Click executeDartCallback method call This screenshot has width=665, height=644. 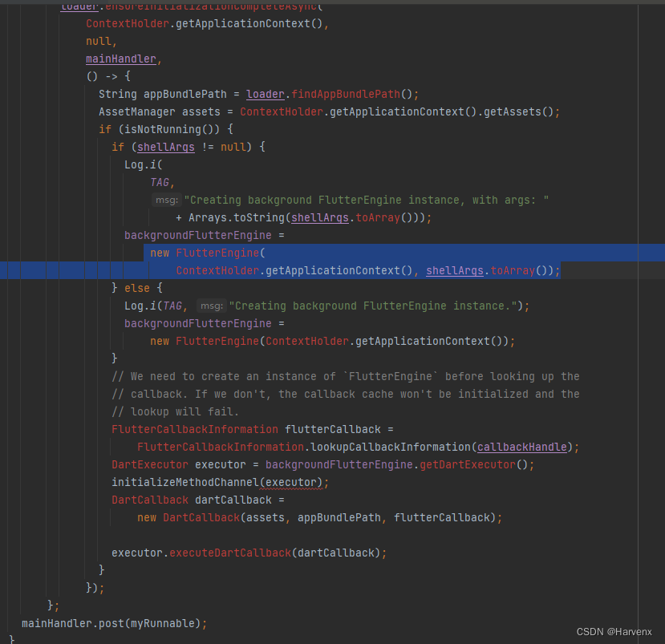(230, 553)
